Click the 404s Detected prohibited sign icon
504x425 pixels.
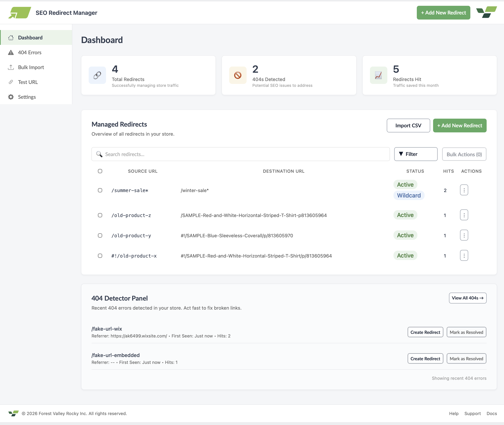click(238, 75)
